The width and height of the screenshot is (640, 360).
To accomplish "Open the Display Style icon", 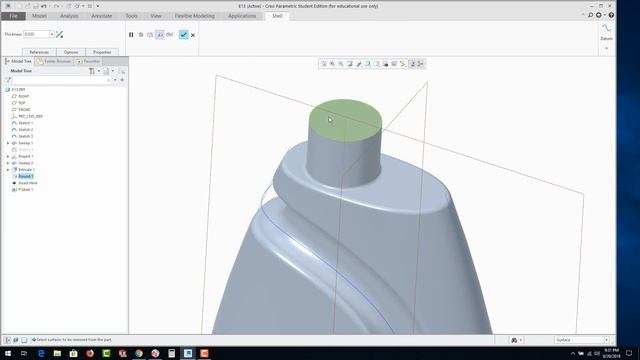I will (x=367, y=64).
